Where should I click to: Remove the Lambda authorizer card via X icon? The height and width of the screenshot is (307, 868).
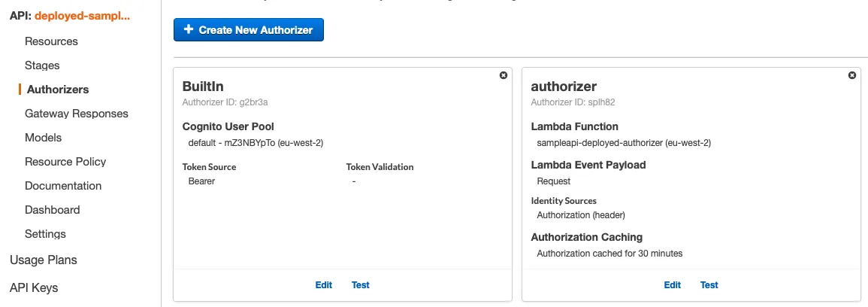tap(852, 75)
